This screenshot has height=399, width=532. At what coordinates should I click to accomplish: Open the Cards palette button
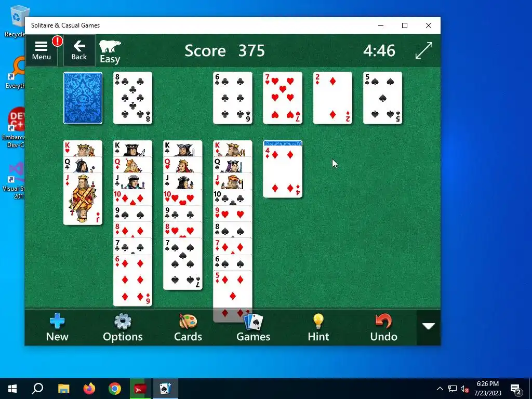[188, 327]
